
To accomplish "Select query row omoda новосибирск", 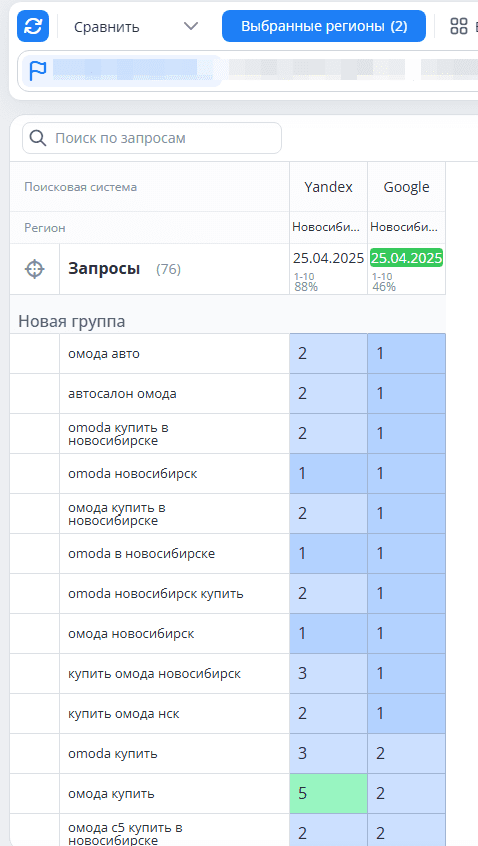I will [x=174, y=473].
